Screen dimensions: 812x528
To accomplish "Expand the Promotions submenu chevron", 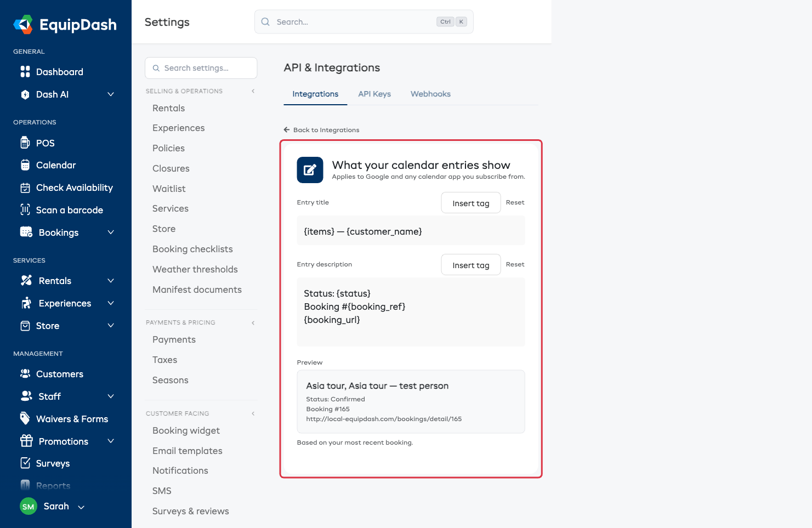I will 111,441.
